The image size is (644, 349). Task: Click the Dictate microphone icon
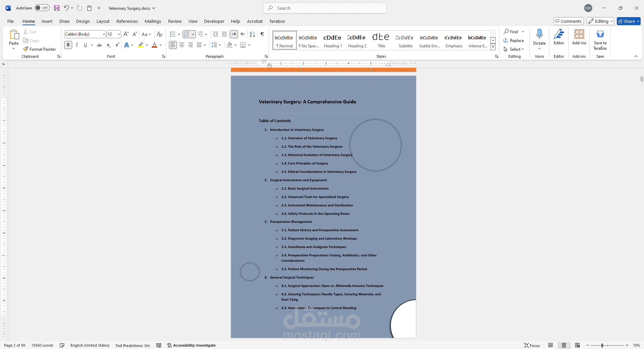(x=539, y=34)
